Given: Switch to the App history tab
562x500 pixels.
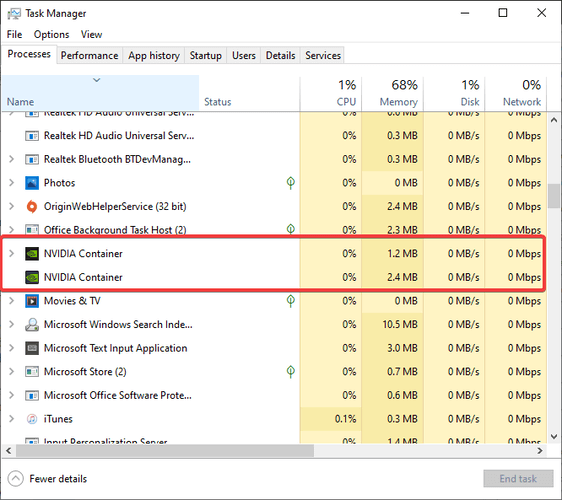Looking at the screenshot, I should tap(154, 56).
